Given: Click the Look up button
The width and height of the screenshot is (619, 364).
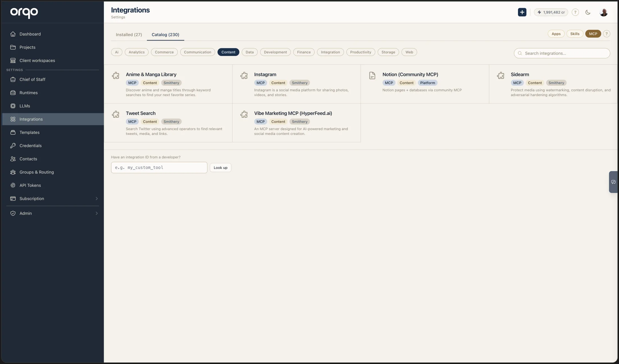Looking at the screenshot, I should [x=221, y=168].
